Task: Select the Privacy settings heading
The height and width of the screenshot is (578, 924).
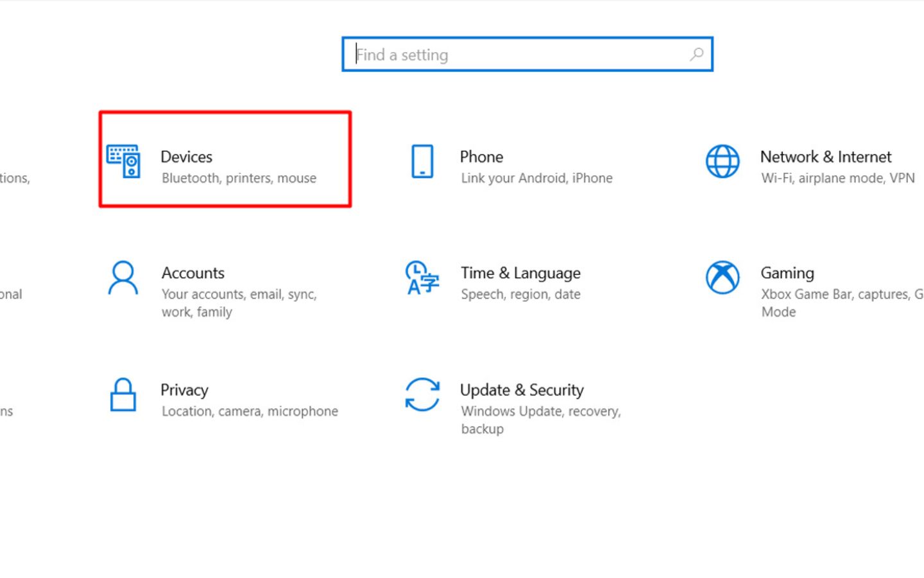Action: [184, 390]
